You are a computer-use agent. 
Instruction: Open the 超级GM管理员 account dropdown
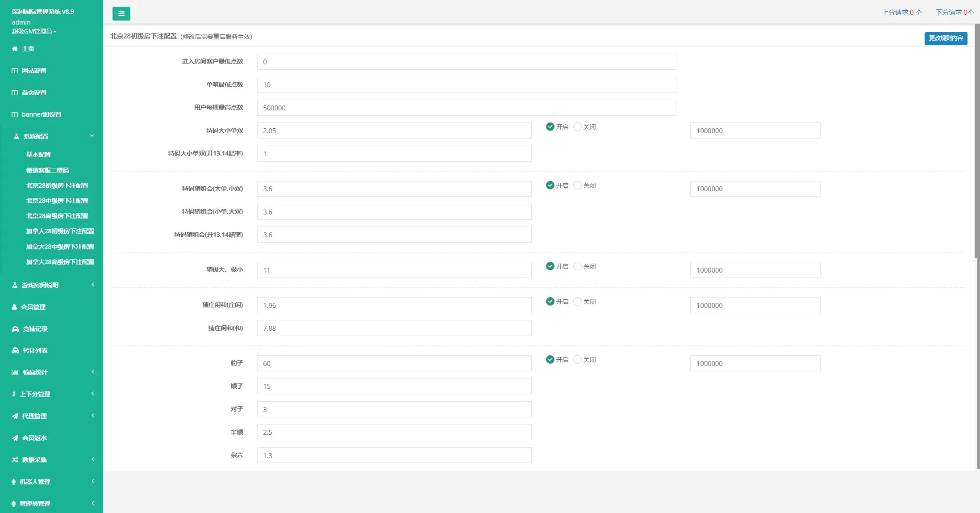click(x=34, y=31)
